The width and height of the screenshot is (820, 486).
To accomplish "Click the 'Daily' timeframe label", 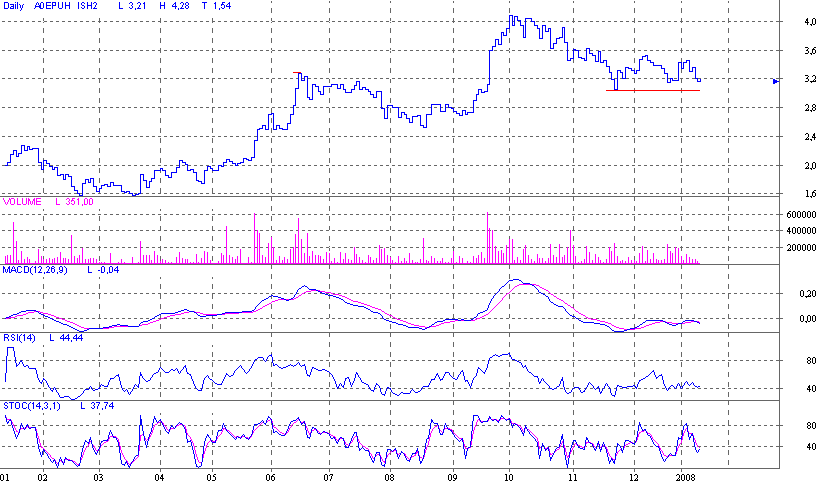I will [14, 6].
